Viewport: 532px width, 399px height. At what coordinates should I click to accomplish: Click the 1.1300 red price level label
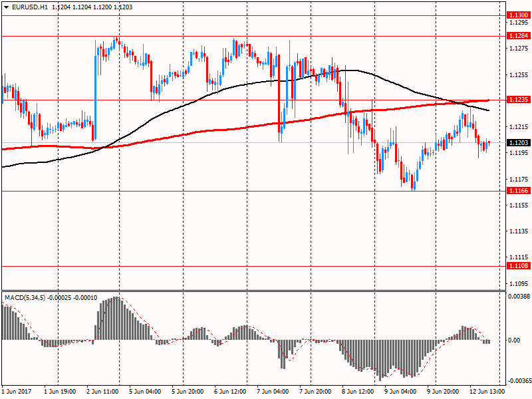[518, 15]
